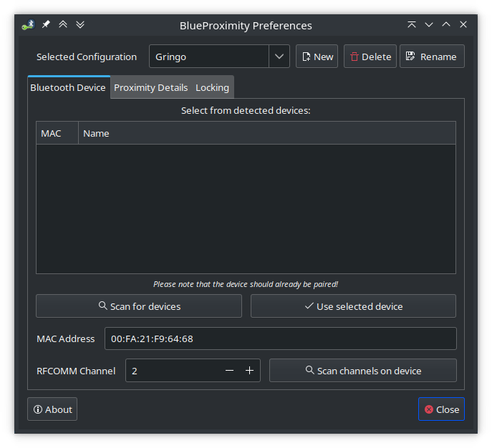Open the Selected Configuration dropdown arrow
492x448 pixels.
[x=279, y=57]
